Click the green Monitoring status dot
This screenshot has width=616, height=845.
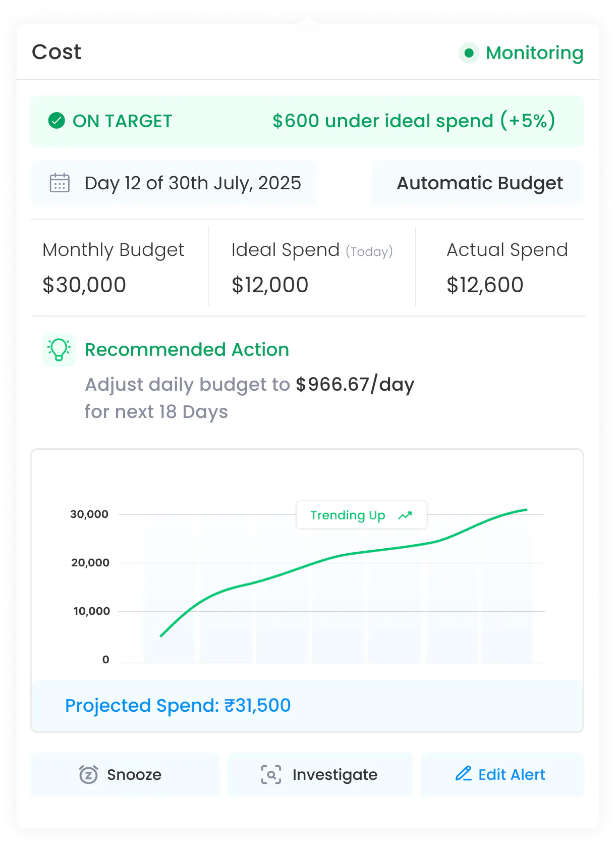[469, 53]
